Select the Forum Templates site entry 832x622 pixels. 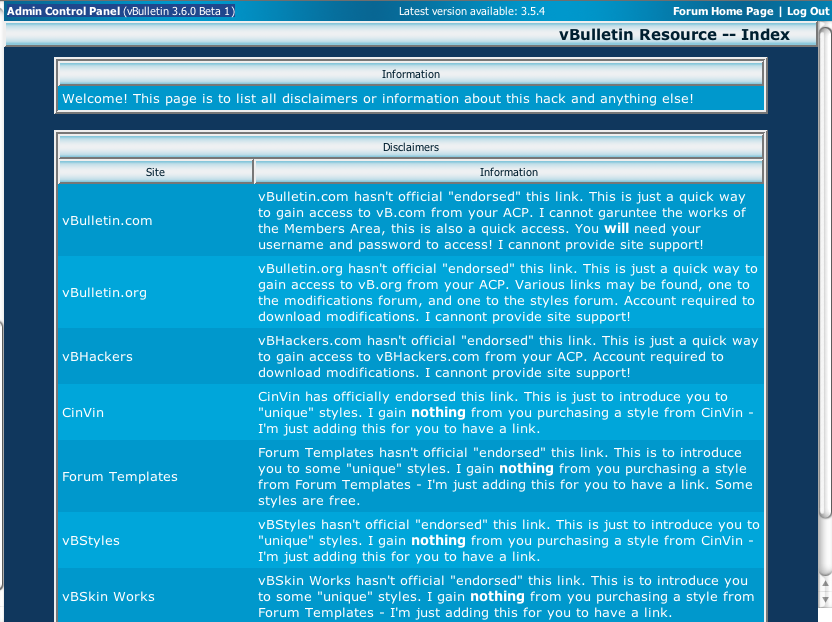tap(119, 476)
